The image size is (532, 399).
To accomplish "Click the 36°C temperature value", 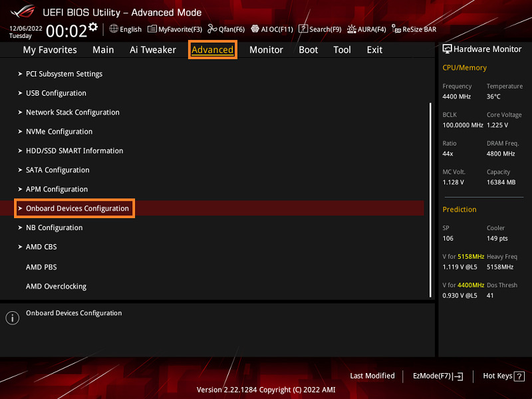I will [493, 96].
